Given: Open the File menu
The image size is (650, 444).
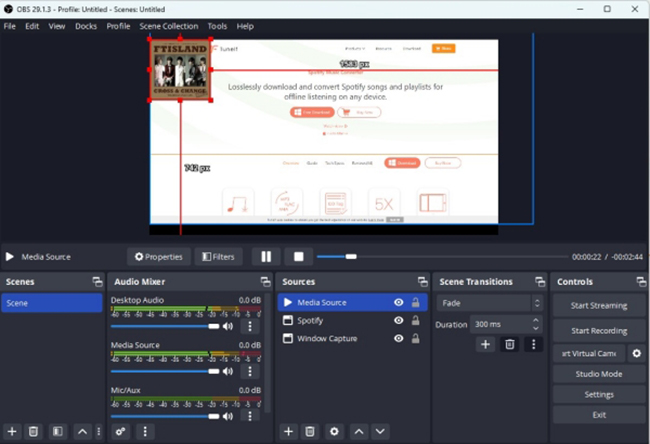Looking at the screenshot, I should tap(10, 26).
